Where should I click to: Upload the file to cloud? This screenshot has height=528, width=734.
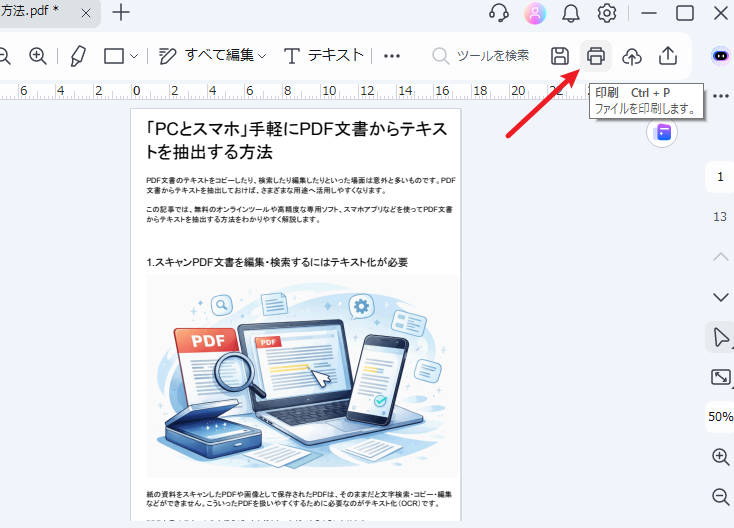coord(631,57)
